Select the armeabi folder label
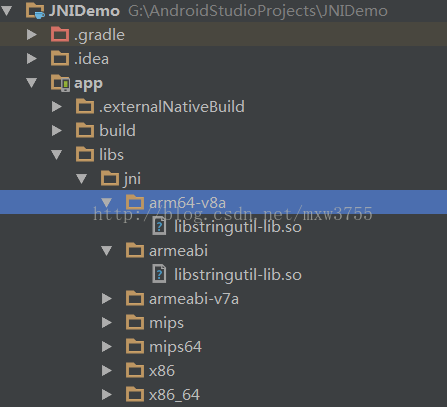 178,251
